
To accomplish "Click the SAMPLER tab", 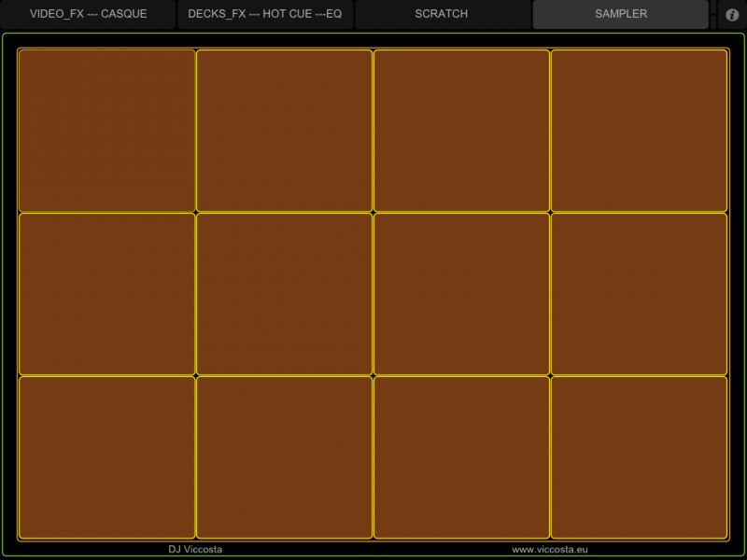I will tap(621, 15).
